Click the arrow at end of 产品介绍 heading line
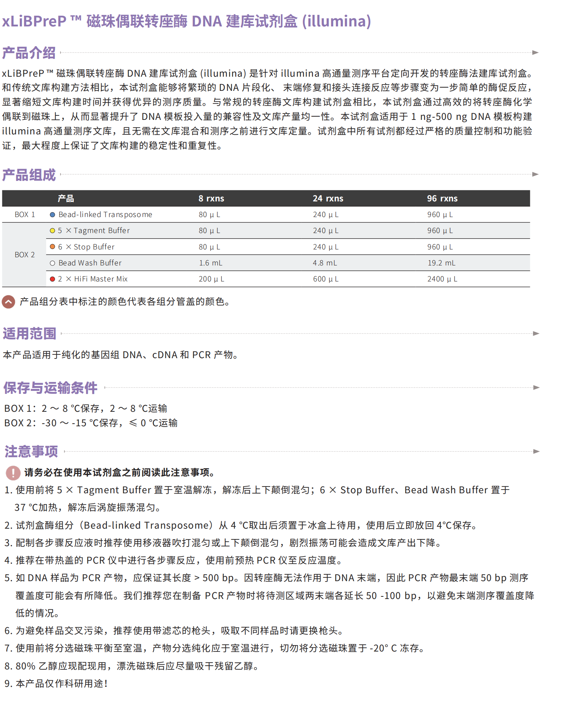Viewport: 588px width, 704px height. [535, 52]
